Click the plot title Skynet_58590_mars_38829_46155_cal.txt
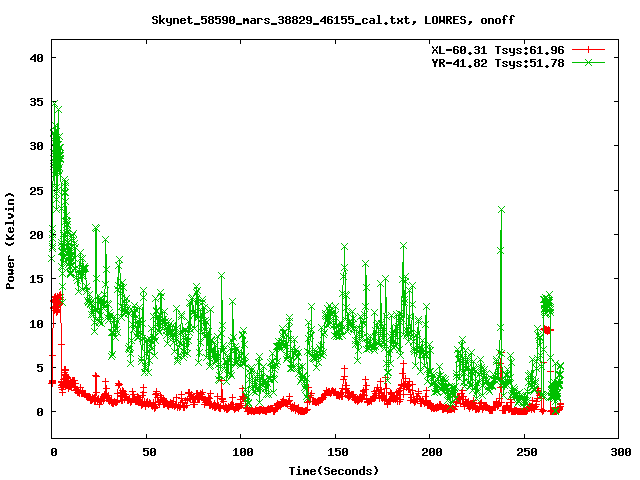This screenshot has width=640, height=480. pyautogui.click(x=333, y=20)
